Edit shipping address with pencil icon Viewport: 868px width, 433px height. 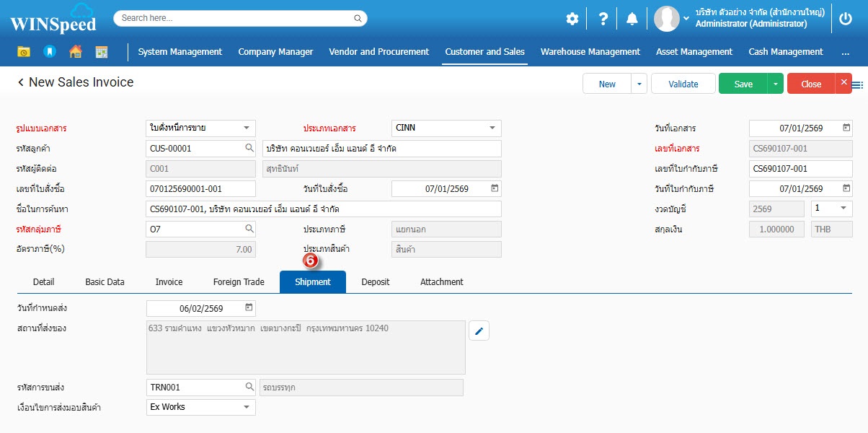[479, 331]
